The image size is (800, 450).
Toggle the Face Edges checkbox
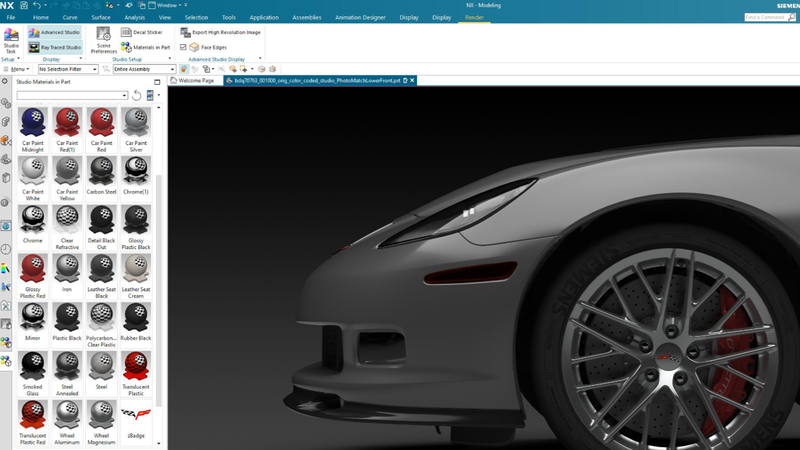click(x=183, y=47)
